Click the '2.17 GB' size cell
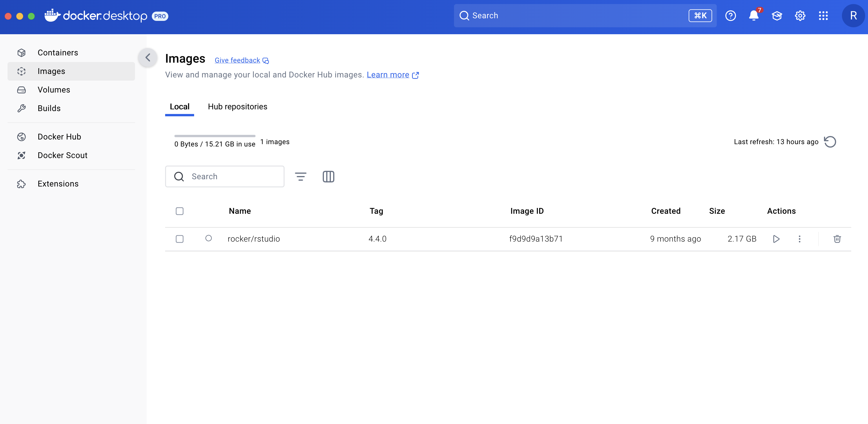Image resolution: width=868 pixels, height=424 pixels. [x=742, y=239]
